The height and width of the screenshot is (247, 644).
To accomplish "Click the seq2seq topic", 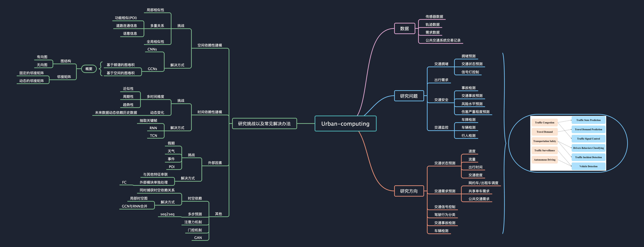I will tap(167, 214).
